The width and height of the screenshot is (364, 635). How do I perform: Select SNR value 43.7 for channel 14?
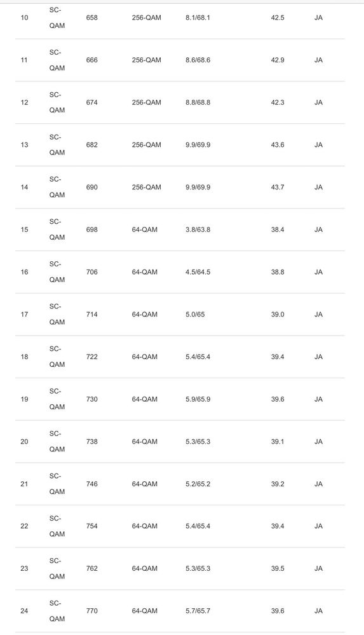coord(278,187)
